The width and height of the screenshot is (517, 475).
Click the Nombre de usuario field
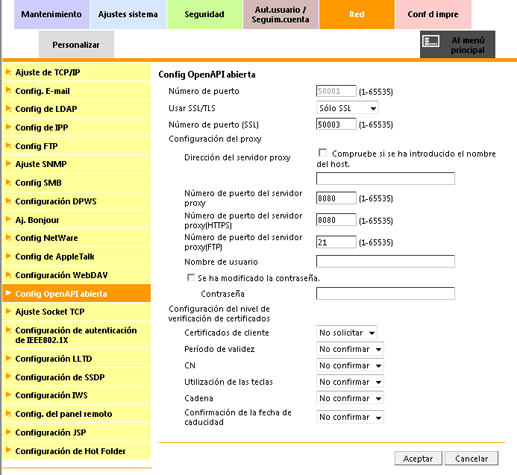pyautogui.click(x=385, y=261)
